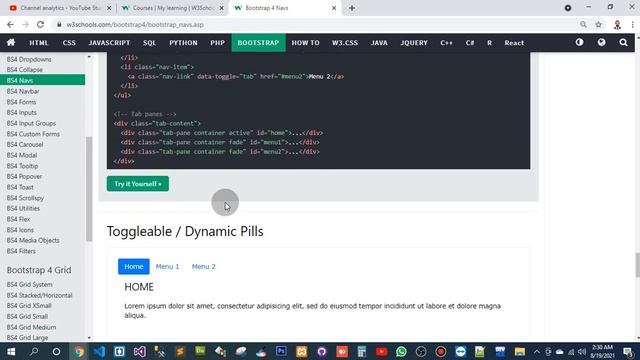Open CSS tutorial in top nav
Screen dimensions: 640x360
point(69,43)
